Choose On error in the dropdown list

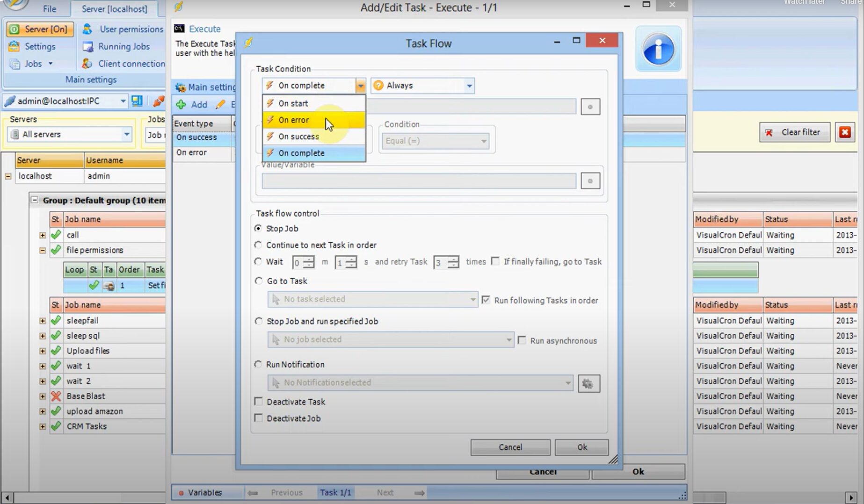tap(294, 120)
